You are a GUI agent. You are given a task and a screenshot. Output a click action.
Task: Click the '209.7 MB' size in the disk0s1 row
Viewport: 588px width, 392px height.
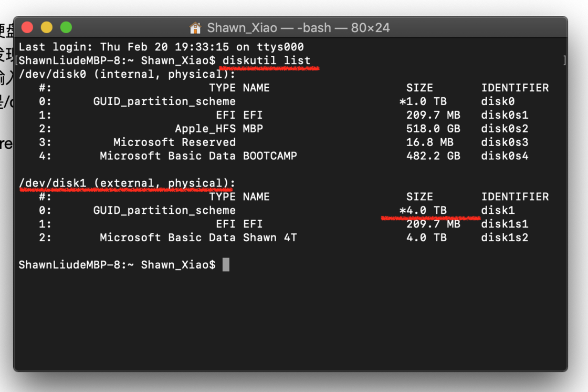tap(434, 115)
